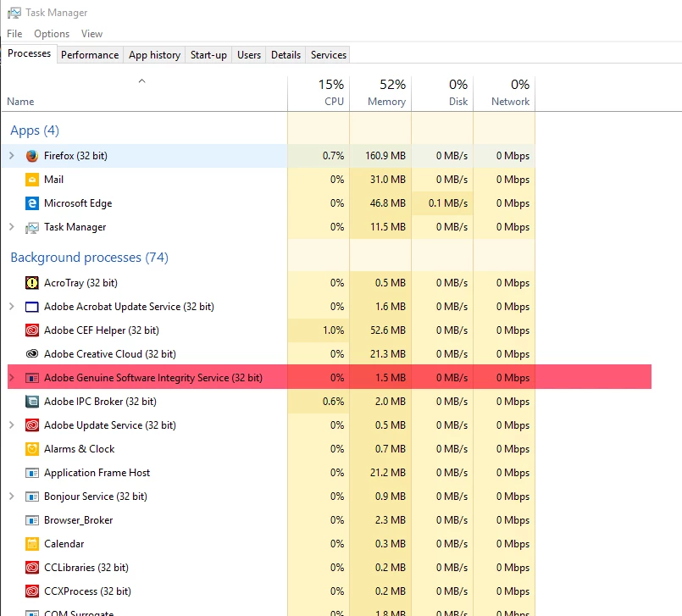Open the View menu
Screen dimensions: 682x616
pos(91,34)
